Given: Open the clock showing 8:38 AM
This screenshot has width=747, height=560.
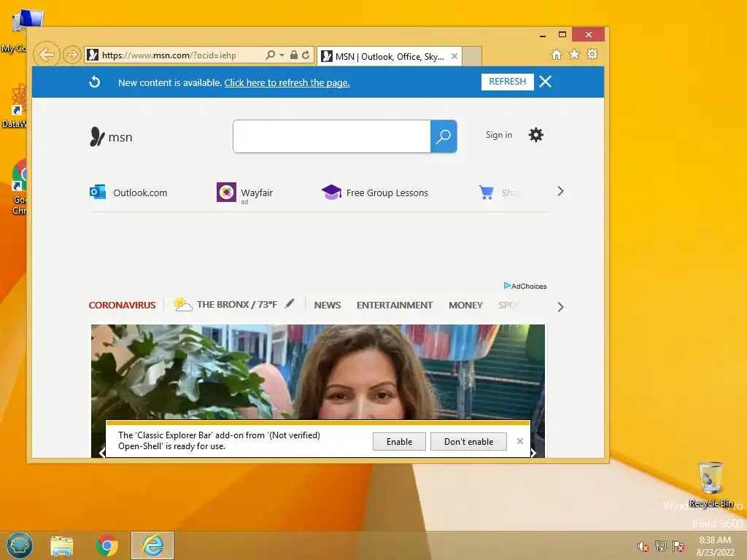Looking at the screenshot, I should tap(715, 546).
